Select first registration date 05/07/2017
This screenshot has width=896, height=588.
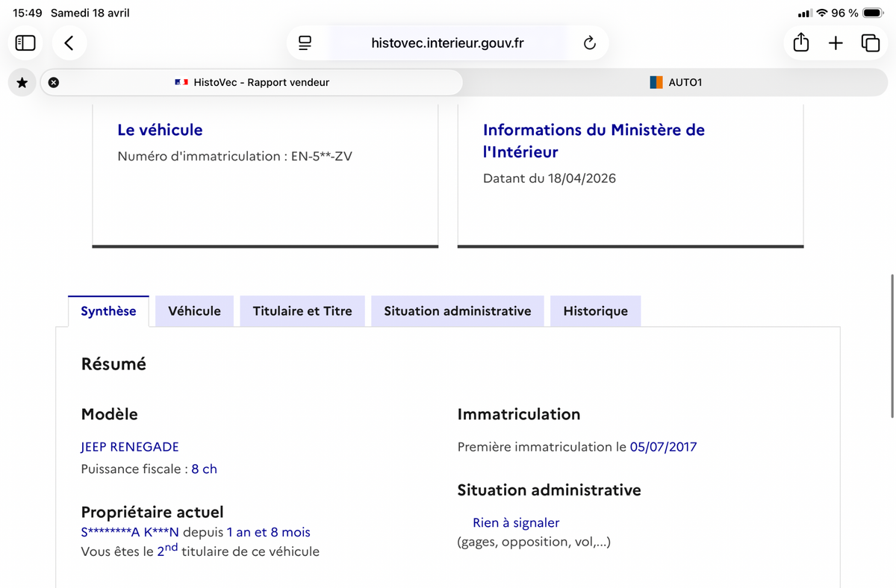click(x=663, y=447)
